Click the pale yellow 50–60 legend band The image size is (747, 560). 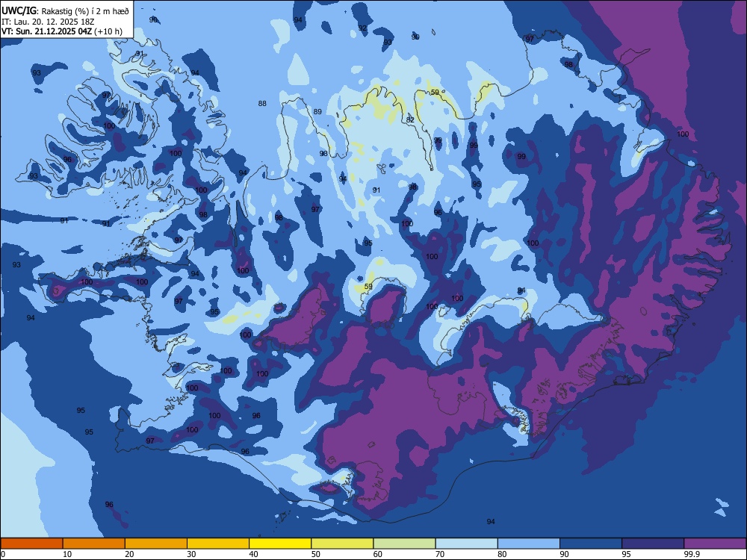coord(343,544)
